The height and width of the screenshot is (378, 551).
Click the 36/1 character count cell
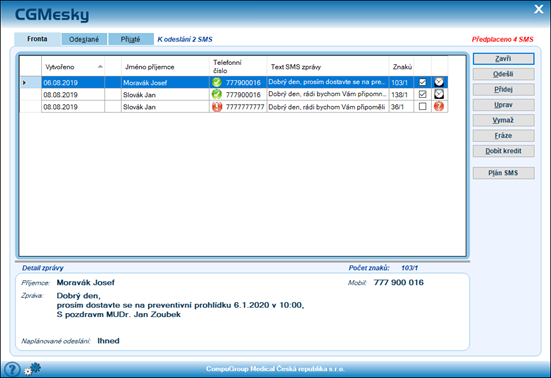coord(401,106)
